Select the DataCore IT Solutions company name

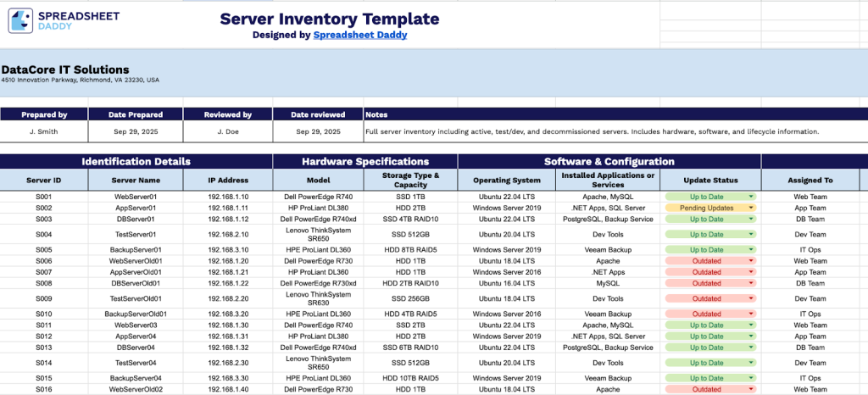pos(65,70)
